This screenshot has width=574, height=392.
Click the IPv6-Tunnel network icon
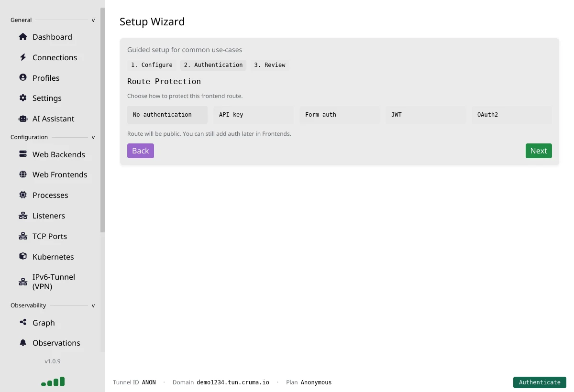pyautogui.click(x=23, y=282)
